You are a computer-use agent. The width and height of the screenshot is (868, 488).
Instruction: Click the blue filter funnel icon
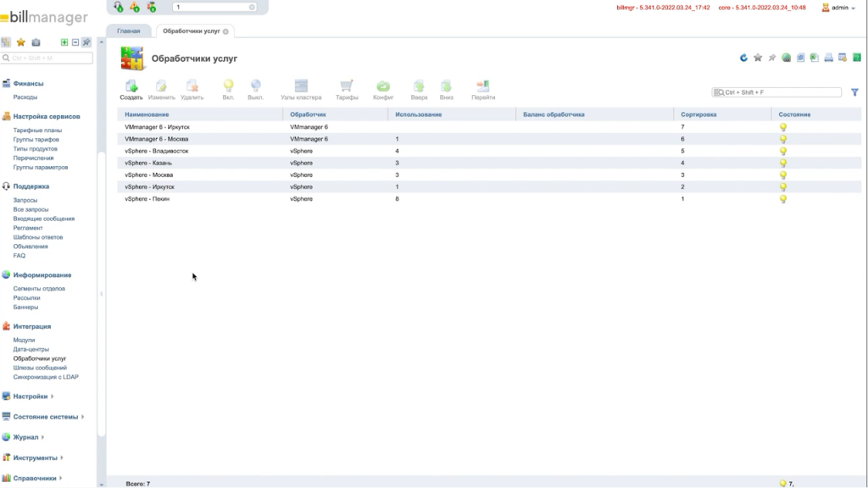854,92
